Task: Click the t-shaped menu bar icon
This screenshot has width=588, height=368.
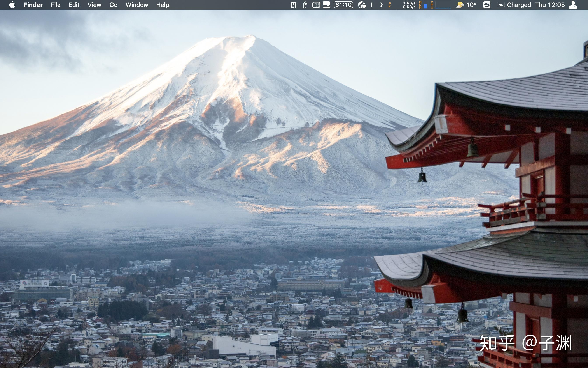Action: (x=305, y=5)
